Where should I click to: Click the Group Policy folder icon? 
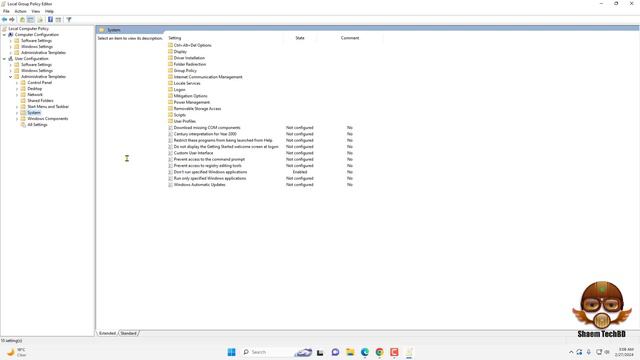pos(171,71)
